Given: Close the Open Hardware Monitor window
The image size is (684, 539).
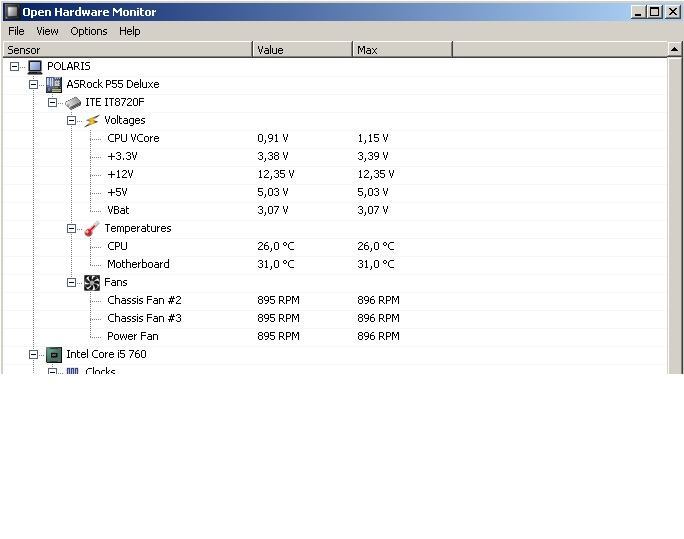Looking at the screenshot, I should (x=673, y=12).
